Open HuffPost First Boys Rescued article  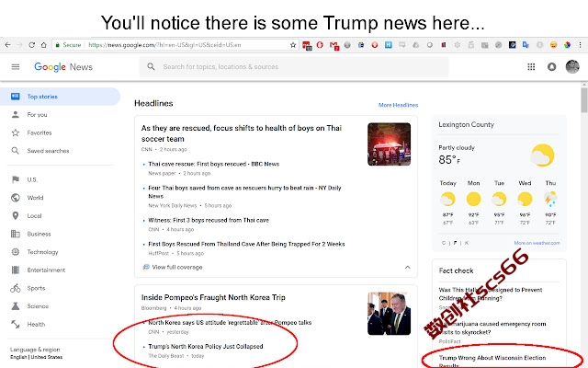tap(246, 244)
